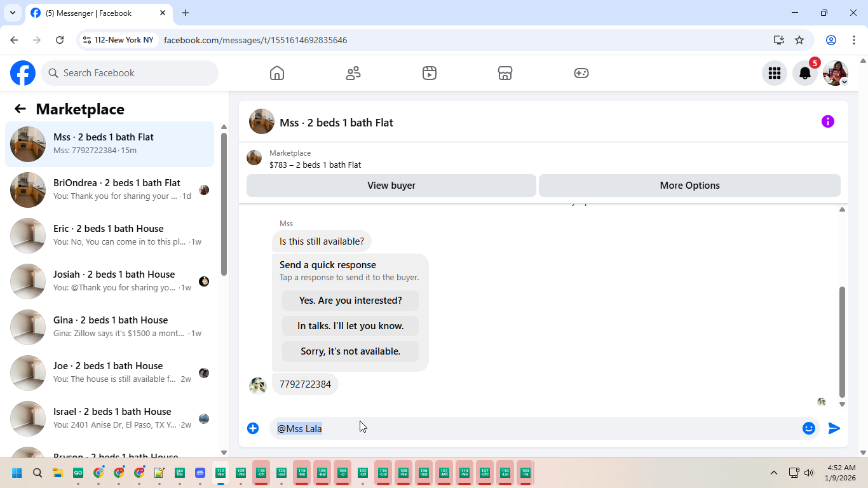The image size is (868, 488).
Task: Go back with the Marketplace back arrow
Action: (x=20, y=109)
